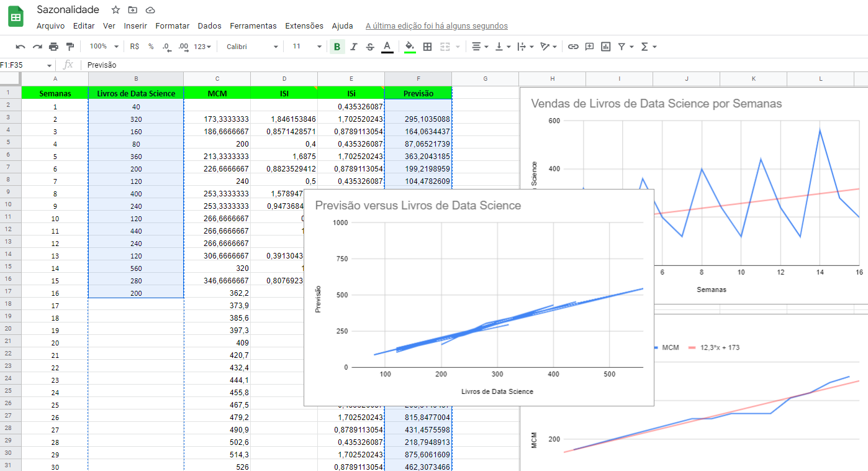The height and width of the screenshot is (471, 868).
Task: Open the Extensões menu
Action: click(x=304, y=26)
